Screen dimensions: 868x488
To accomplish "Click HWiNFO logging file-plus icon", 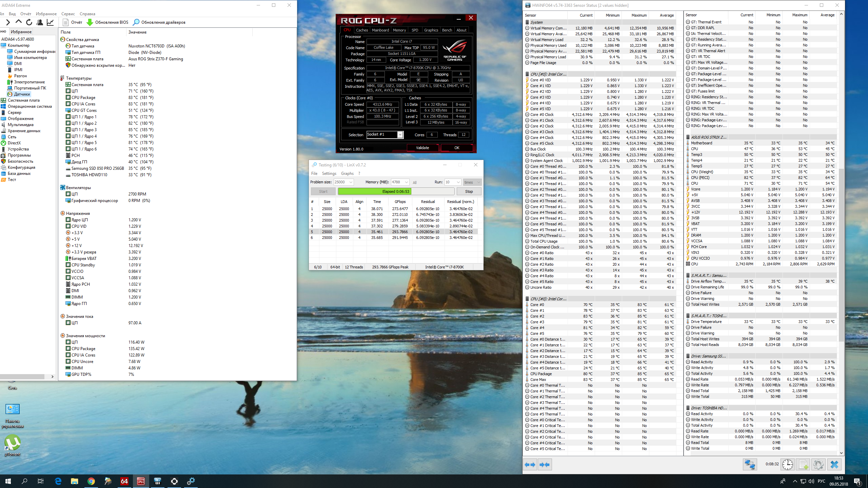I will click(x=803, y=464).
